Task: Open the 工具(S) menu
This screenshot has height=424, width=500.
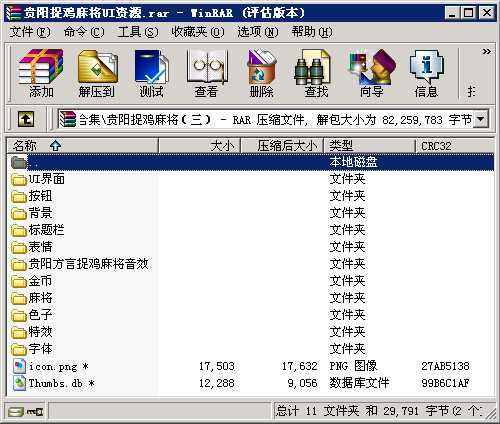Action: pyautogui.click(x=138, y=32)
